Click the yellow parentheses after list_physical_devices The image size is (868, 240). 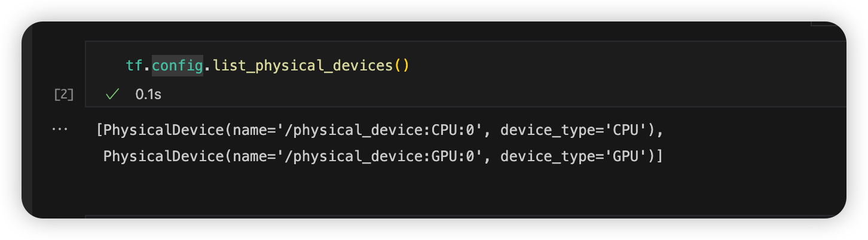tap(402, 65)
